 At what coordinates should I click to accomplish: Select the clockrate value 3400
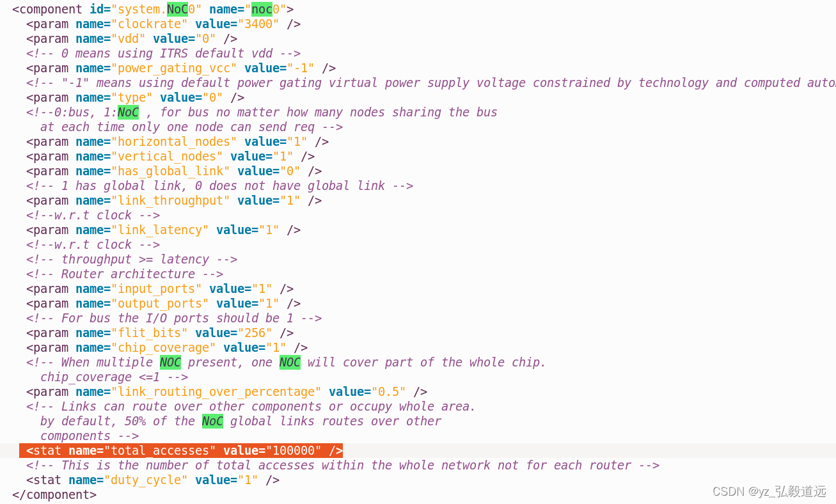pos(259,24)
